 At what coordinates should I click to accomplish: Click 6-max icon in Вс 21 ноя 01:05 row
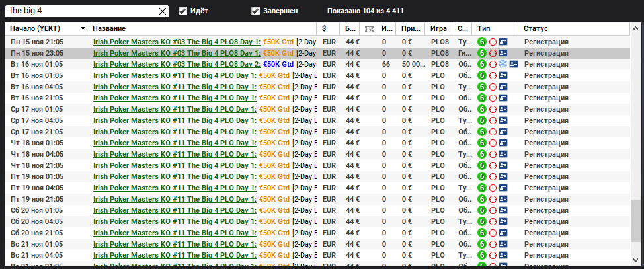(x=482, y=244)
